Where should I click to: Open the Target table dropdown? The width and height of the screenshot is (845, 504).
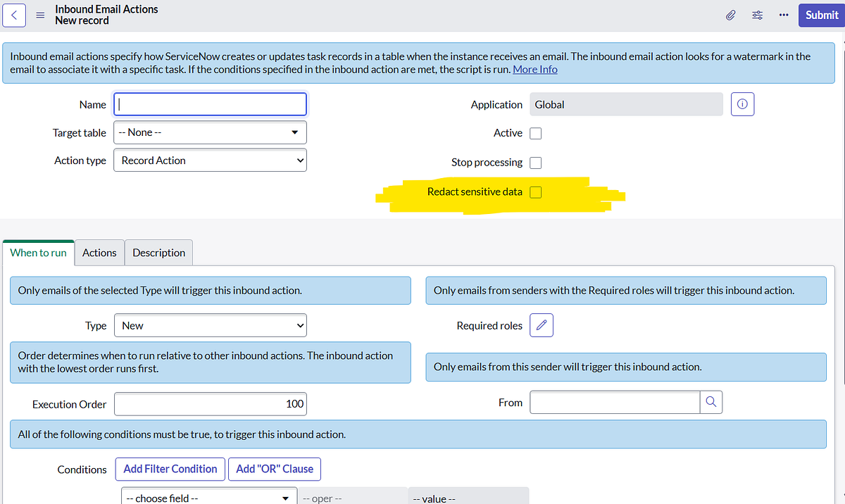[x=210, y=132]
